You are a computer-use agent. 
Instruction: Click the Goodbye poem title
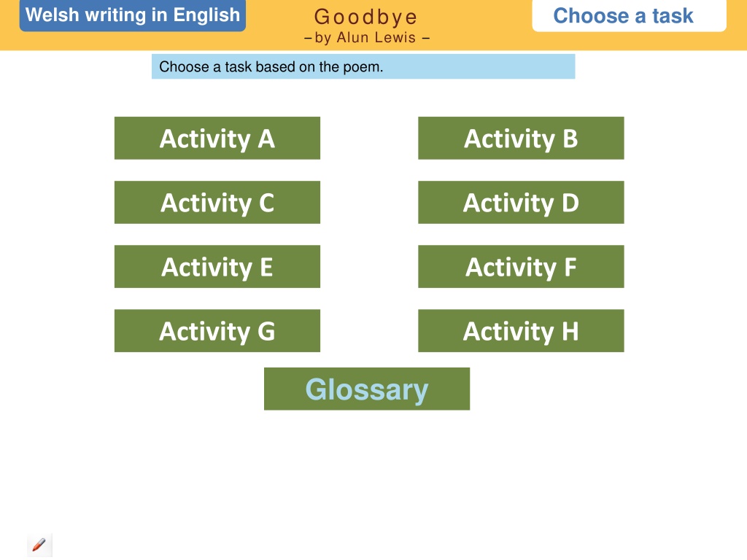point(366,17)
